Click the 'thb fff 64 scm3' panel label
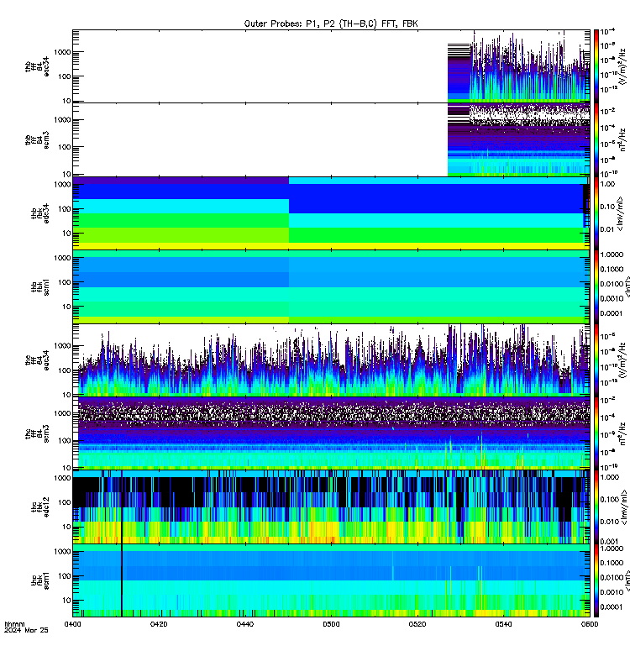Screen dimensions: 630x672 point(37,140)
